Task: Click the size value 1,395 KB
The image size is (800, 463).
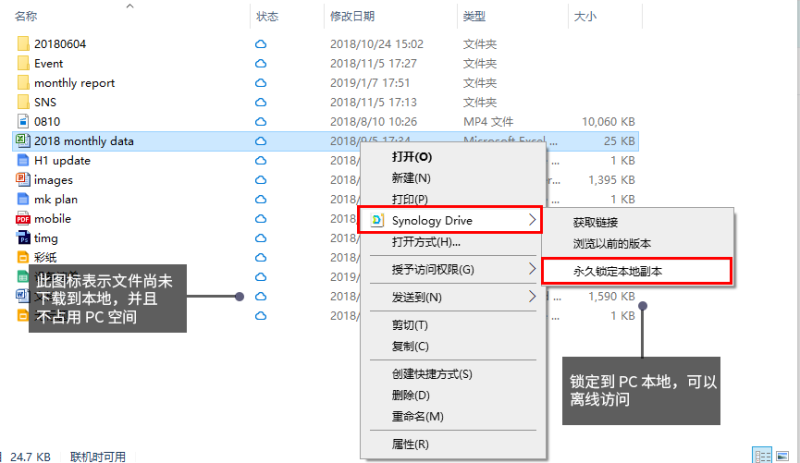Action: pyautogui.click(x=611, y=180)
